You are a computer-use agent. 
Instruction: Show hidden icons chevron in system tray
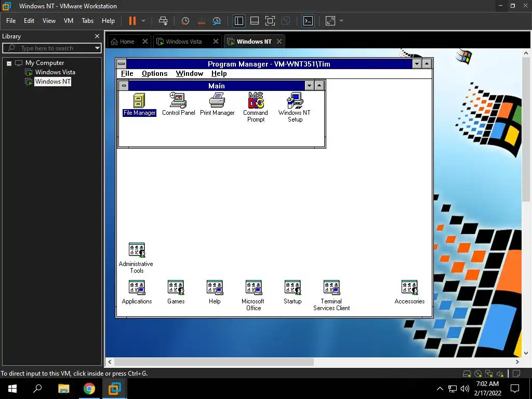(440, 389)
